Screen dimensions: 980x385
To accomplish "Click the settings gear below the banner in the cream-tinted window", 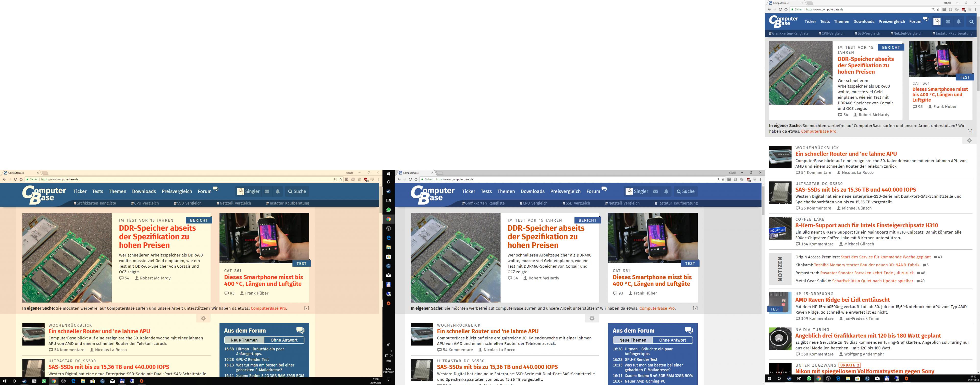I will coord(204,318).
